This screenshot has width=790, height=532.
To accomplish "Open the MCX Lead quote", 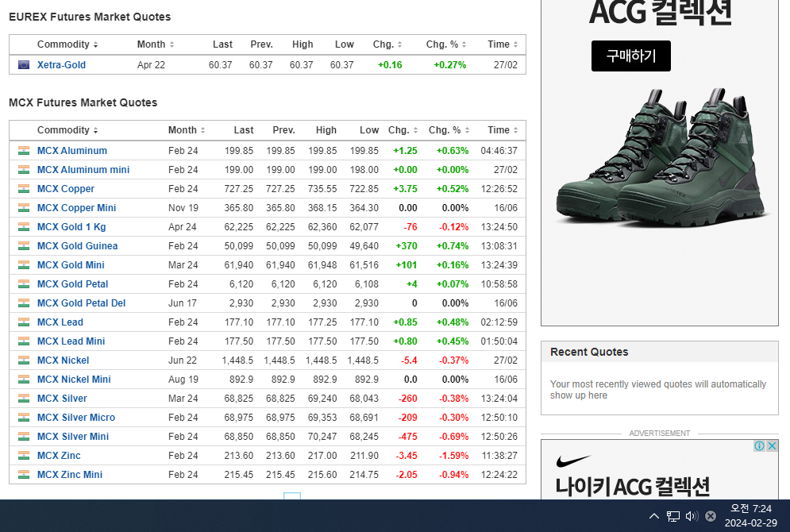I will click(x=60, y=322).
